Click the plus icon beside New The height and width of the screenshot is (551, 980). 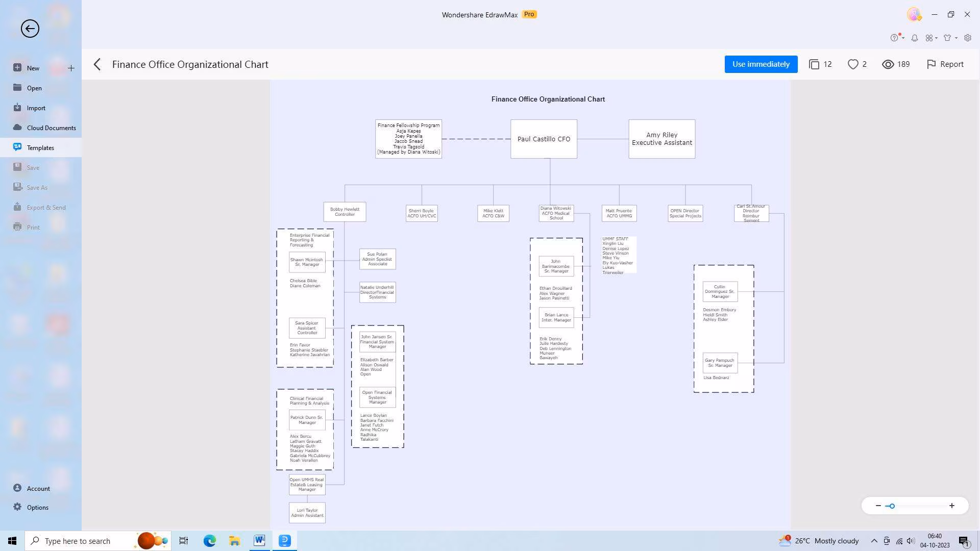click(71, 68)
